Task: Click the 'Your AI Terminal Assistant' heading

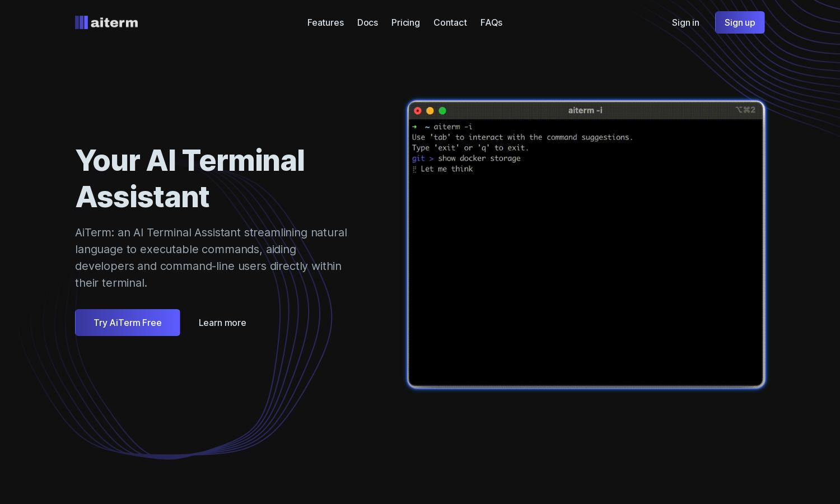Action: [x=190, y=179]
